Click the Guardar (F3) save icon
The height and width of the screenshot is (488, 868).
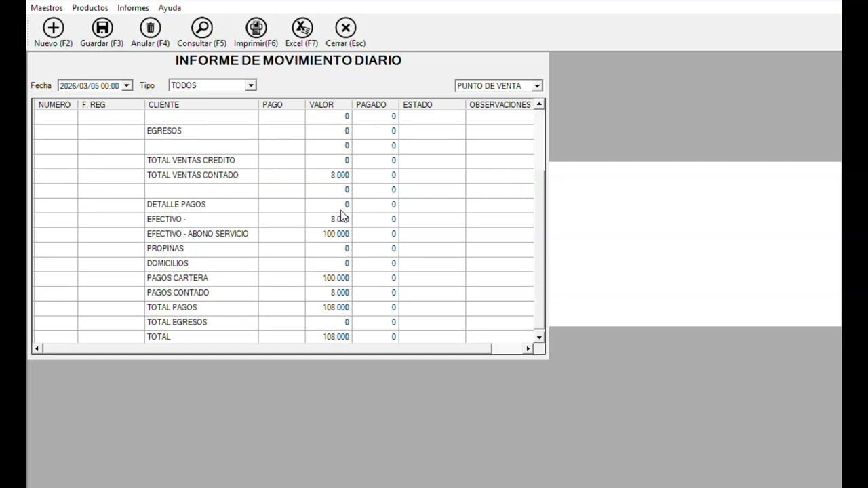click(102, 28)
